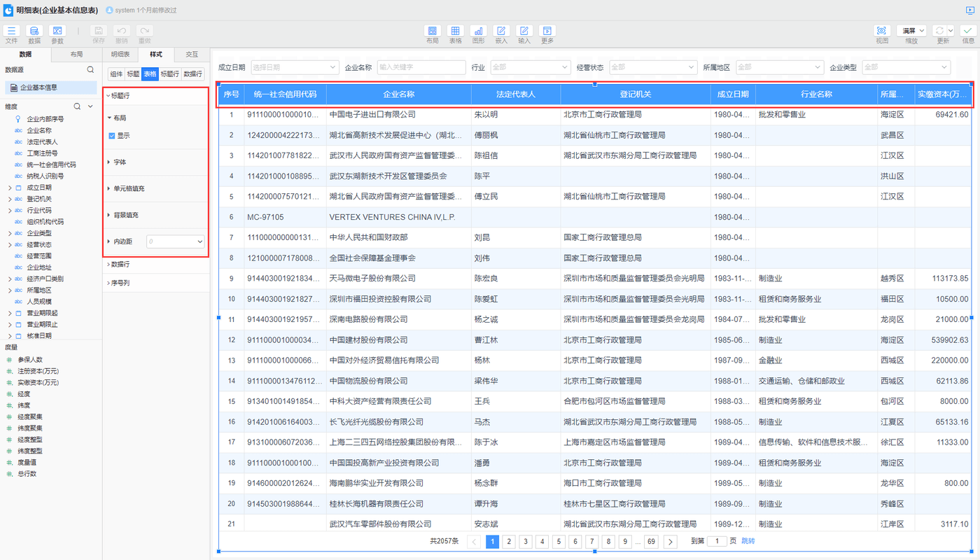980x560 pixels.
Task: Click the 视图 eye view icon
Action: click(881, 31)
